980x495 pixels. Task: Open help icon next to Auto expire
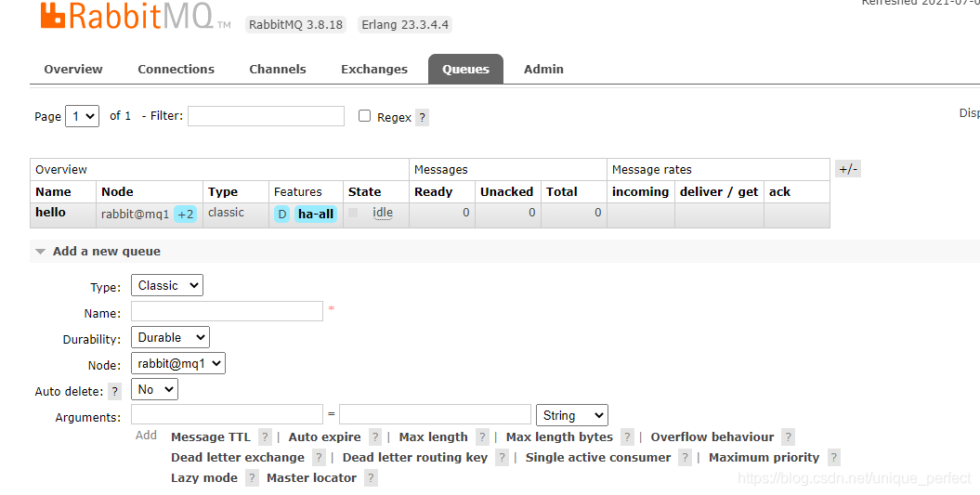375,437
